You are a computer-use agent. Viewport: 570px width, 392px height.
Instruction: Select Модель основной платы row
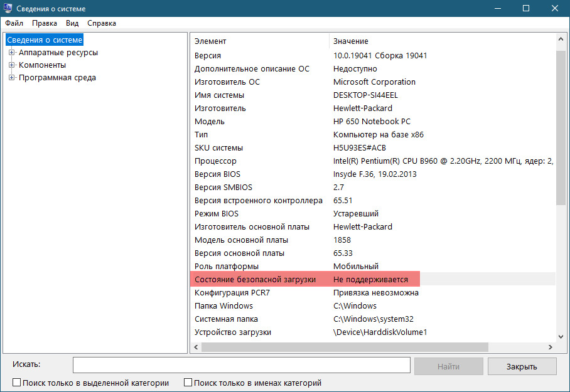[373, 240]
